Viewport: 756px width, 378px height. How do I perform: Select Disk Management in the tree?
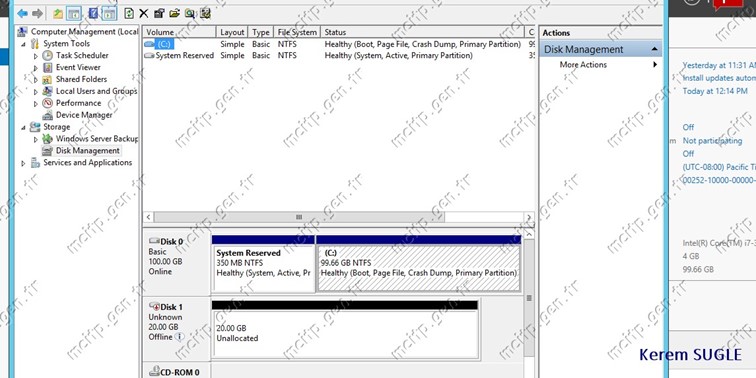tap(87, 150)
